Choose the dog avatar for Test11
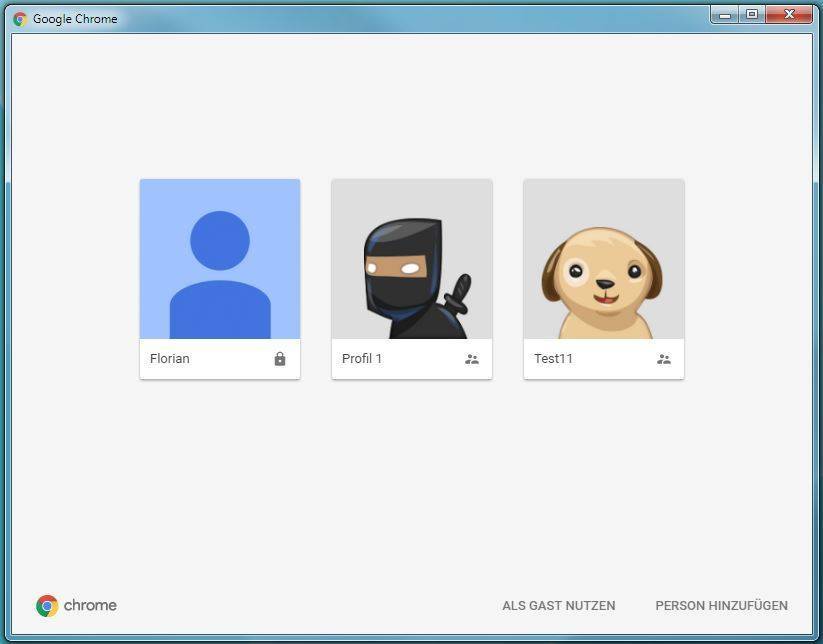This screenshot has width=823, height=644. coord(604,259)
